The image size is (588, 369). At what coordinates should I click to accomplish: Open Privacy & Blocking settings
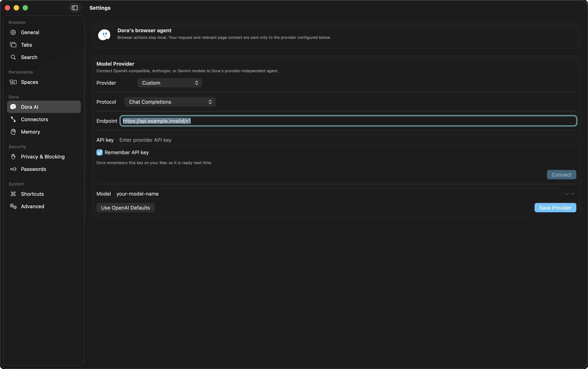coord(44,157)
